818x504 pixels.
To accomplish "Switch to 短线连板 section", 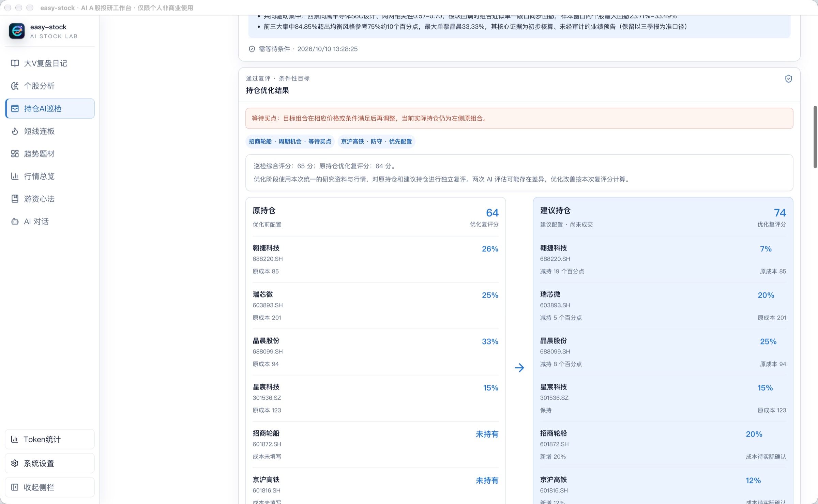I will click(50, 131).
